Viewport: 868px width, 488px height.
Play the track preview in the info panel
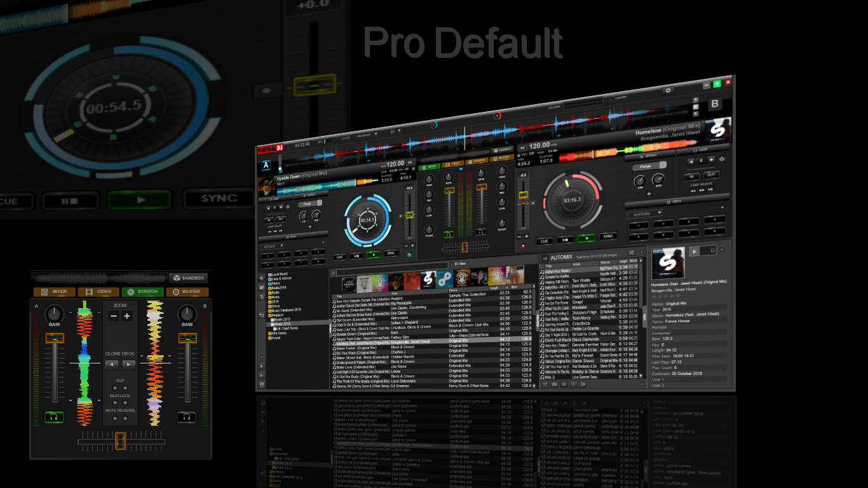coord(695,250)
